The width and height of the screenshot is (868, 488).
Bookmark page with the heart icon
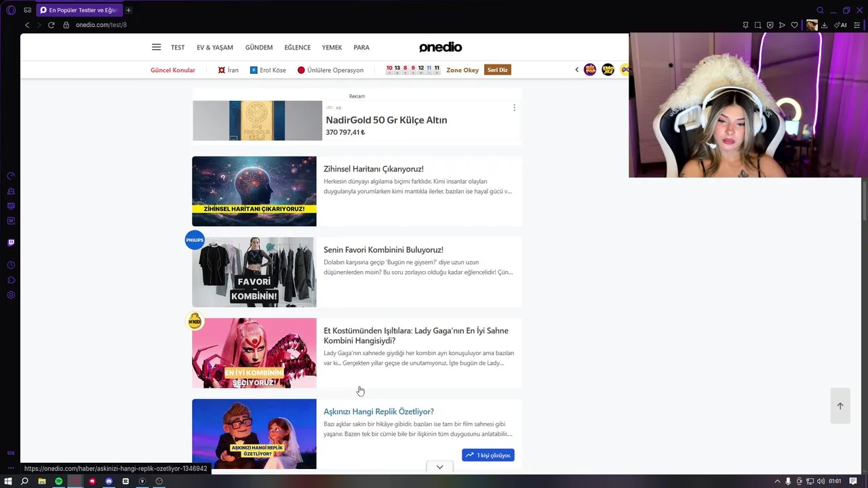pos(795,25)
